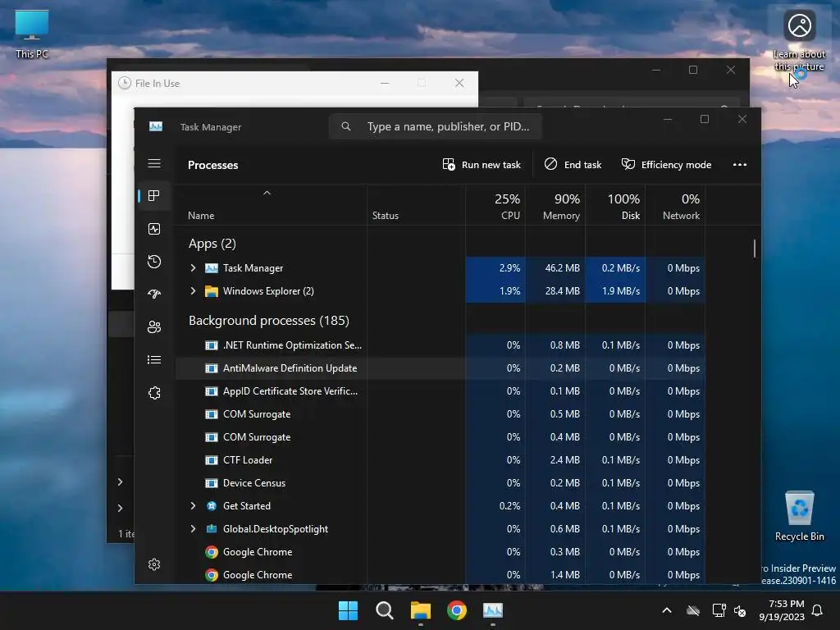
Task: Open Task Manager settings gear
Action: click(154, 564)
